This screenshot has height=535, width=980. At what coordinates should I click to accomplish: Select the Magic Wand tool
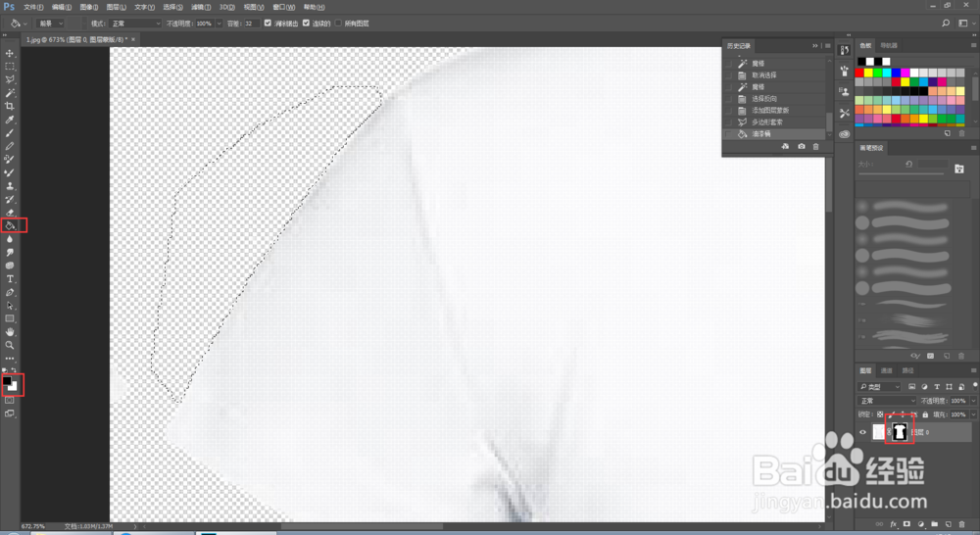[x=10, y=92]
